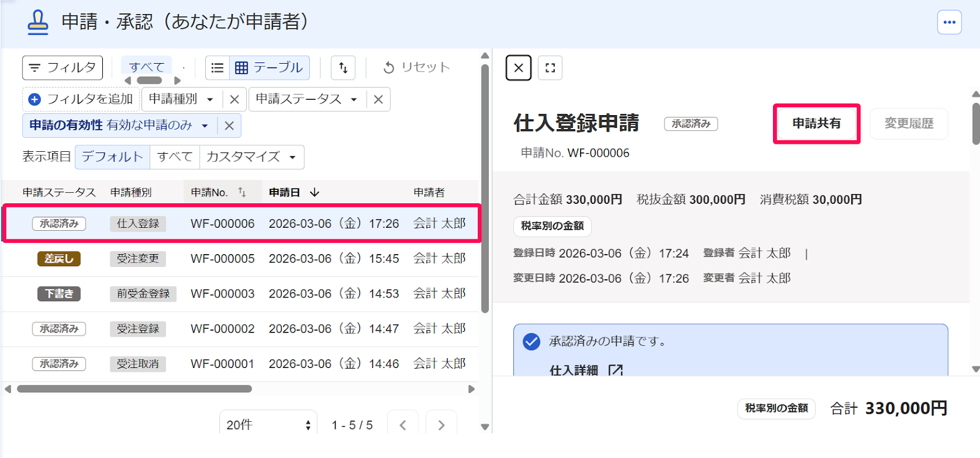Screen dimensions: 980x458
Task: Click the detail panel vertical scrollbar
Action: click(x=976, y=124)
